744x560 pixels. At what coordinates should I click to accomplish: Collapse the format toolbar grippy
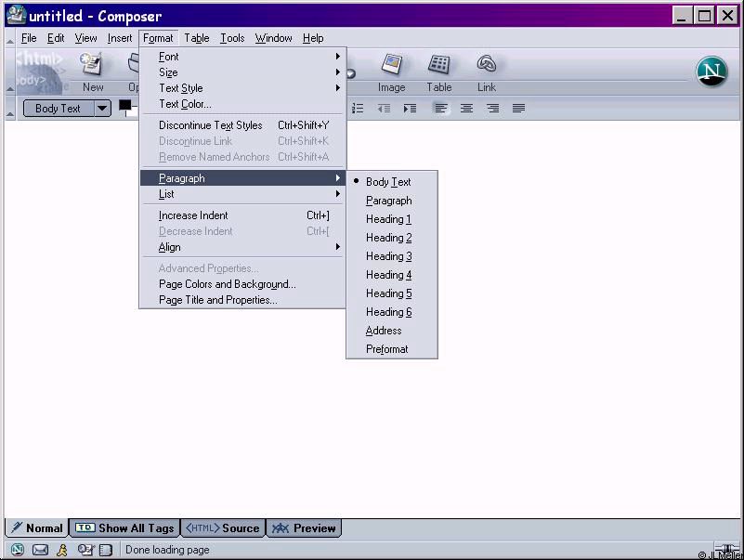tap(10, 109)
